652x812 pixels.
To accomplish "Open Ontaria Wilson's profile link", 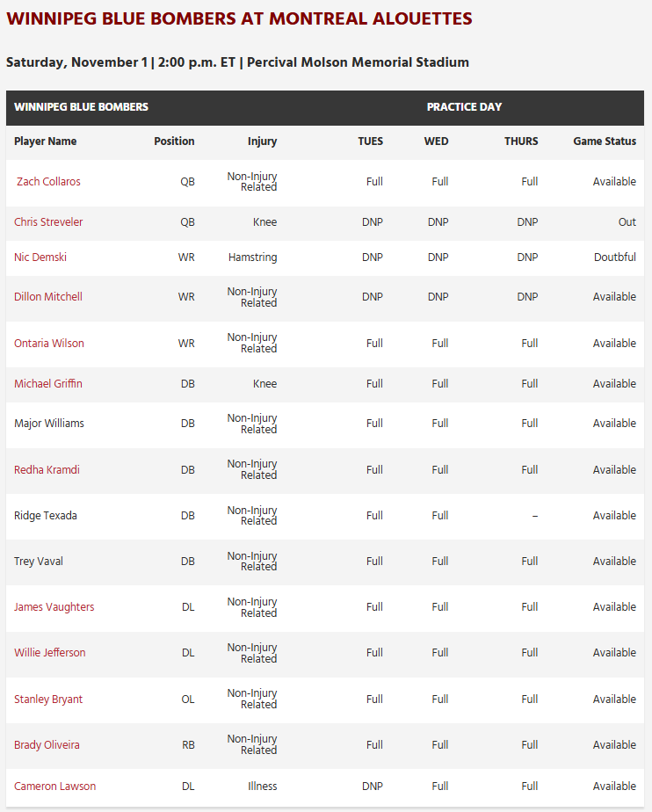I will [49, 344].
